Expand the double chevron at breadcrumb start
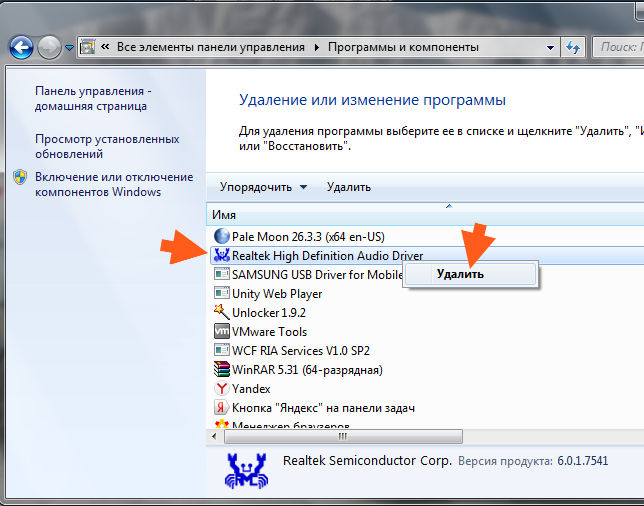Viewport: 644px width, 506px height. click(x=105, y=47)
